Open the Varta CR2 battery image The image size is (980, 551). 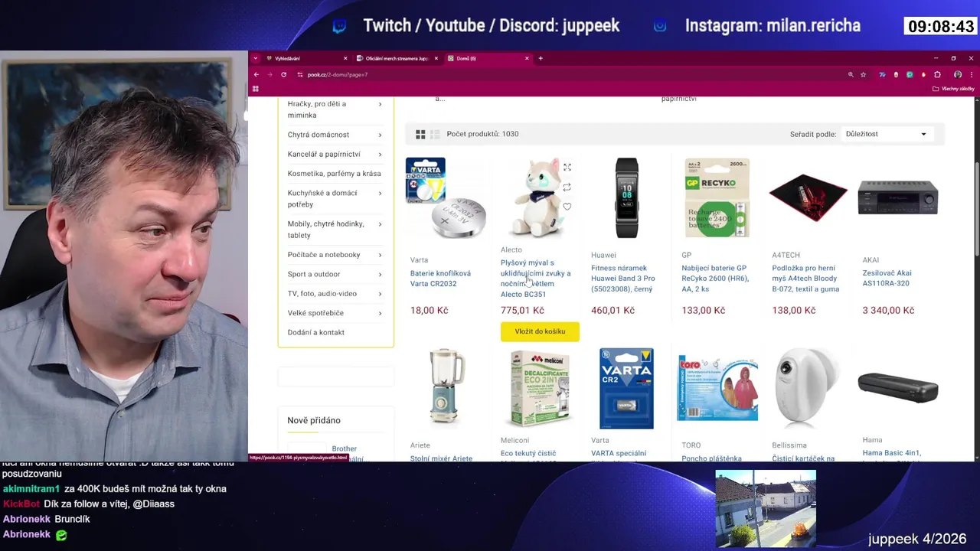626,388
